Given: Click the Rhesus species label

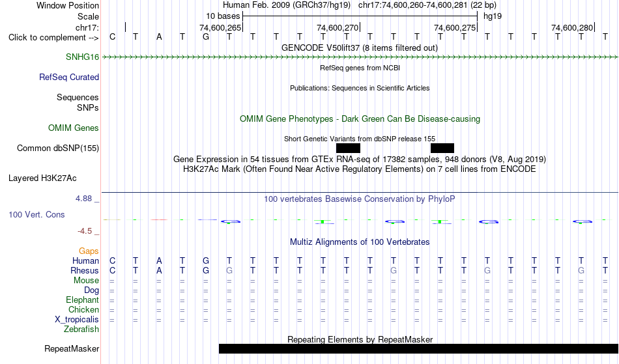Looking at the screenshot, I should tap(85, 270).
